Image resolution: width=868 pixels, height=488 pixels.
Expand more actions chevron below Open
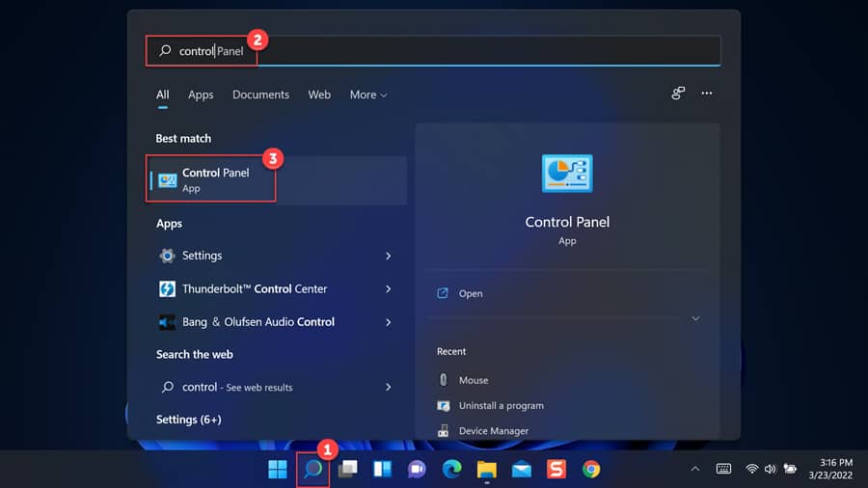[695, 318]
